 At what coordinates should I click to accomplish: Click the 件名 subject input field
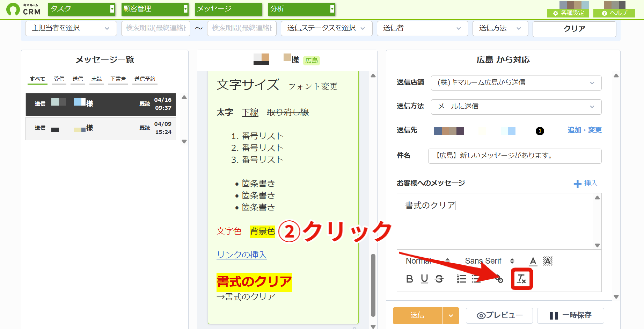click(x=515, y=156)
